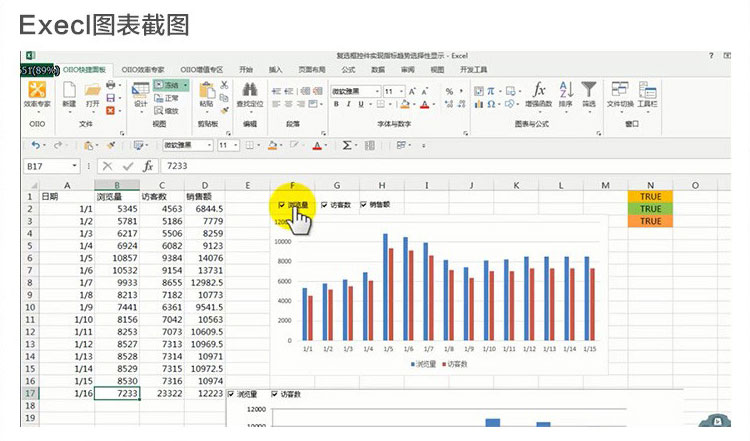This screenshot has width=750, height=441.
Task: Toggle the 冻结 freeze panes button
Action: (171, 85)
